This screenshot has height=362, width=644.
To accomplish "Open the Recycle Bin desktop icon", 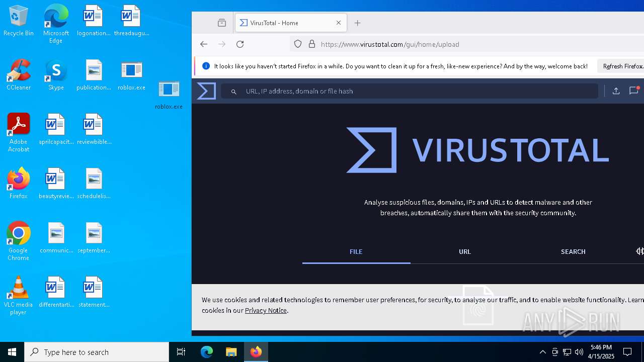I will click(x=19, y=21).
